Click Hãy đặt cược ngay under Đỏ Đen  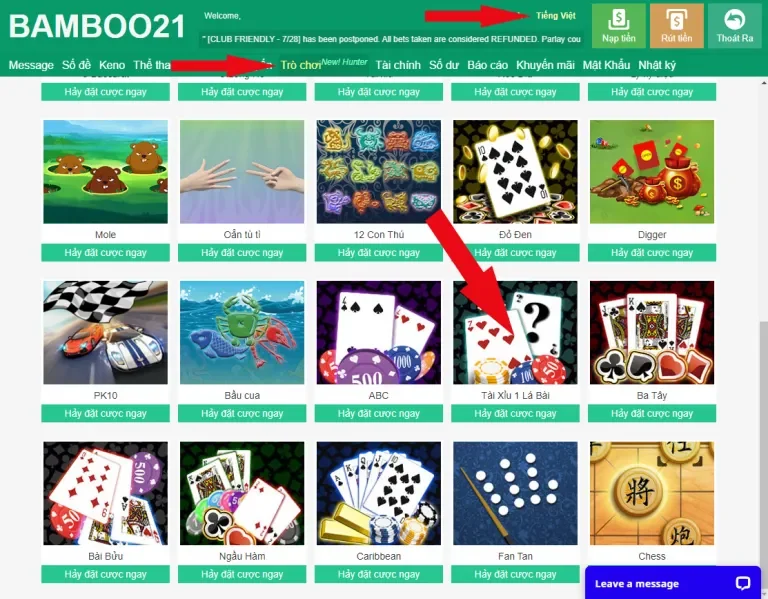coord(515,253)
